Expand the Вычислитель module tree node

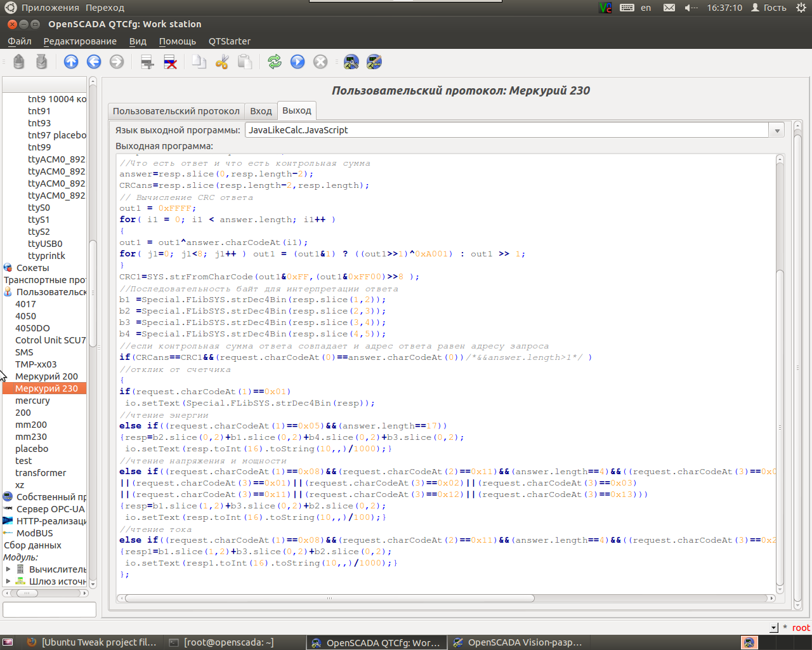[8, 569]
